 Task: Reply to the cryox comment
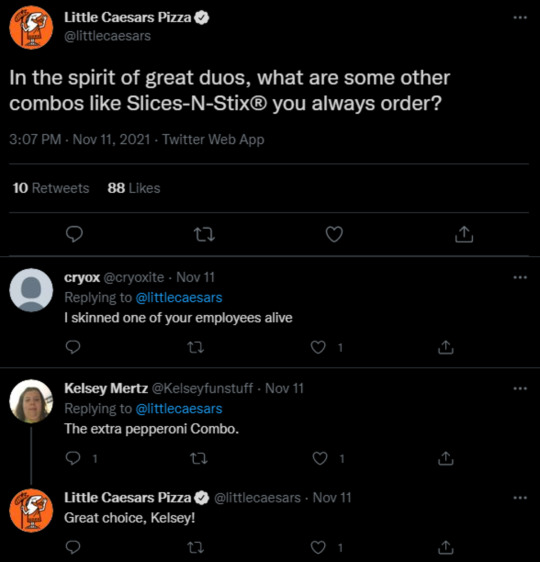click(x=73, y=347)
